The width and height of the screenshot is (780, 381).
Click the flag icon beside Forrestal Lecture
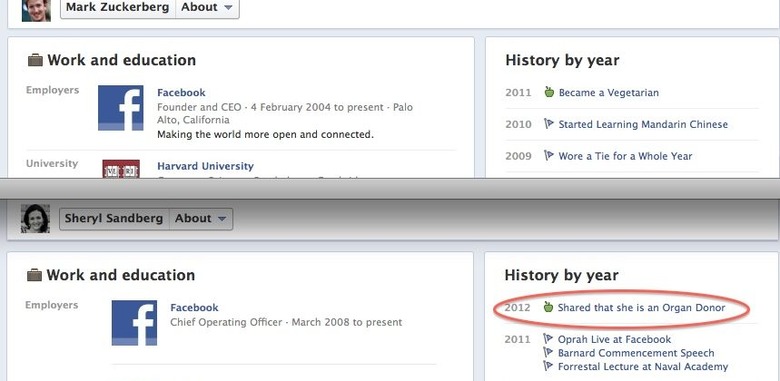click(x=548, y=367)
